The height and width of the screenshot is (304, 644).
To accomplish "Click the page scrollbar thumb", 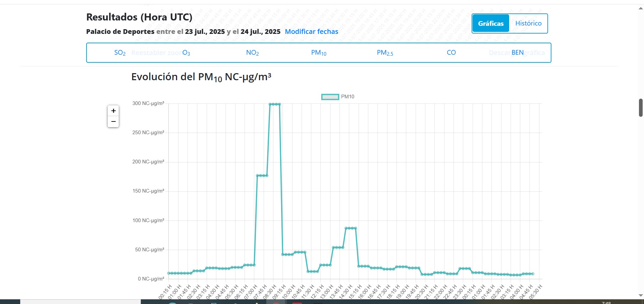I will pos(641,108).
